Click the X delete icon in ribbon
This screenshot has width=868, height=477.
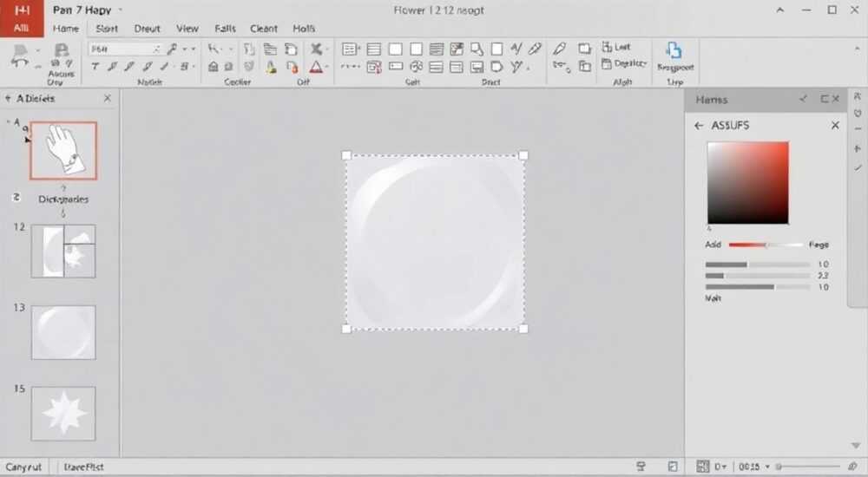[316, 49]
